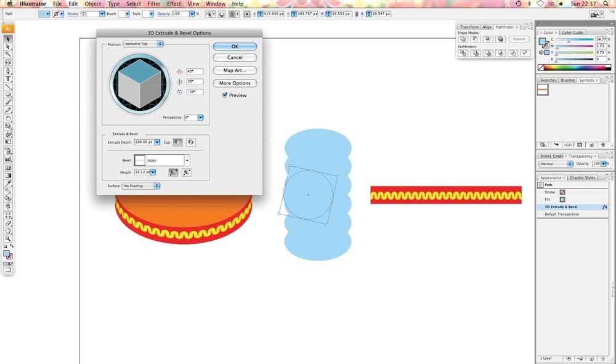
Task: Turn cap on for solid appearance
Action: 178,142
